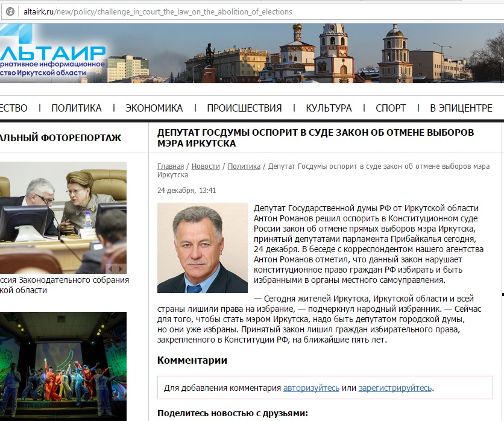
Task: Open the ПОЛИТИКА news section
Action: [75, 107]
